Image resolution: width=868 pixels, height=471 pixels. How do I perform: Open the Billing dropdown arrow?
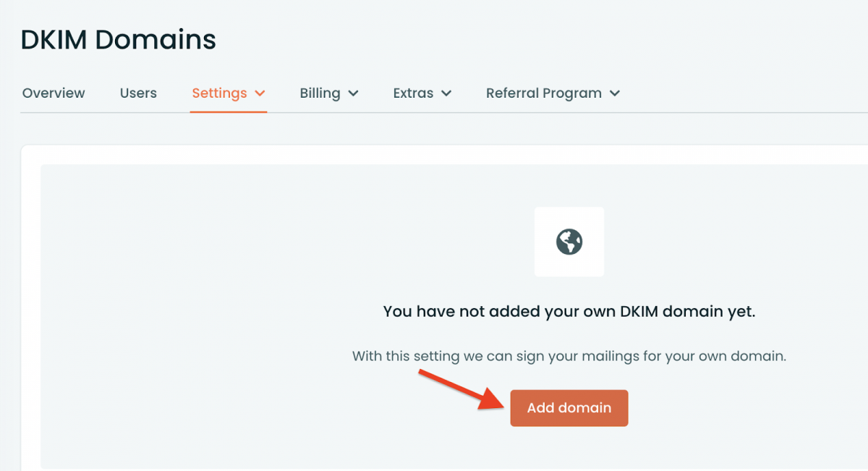(354, 93)
